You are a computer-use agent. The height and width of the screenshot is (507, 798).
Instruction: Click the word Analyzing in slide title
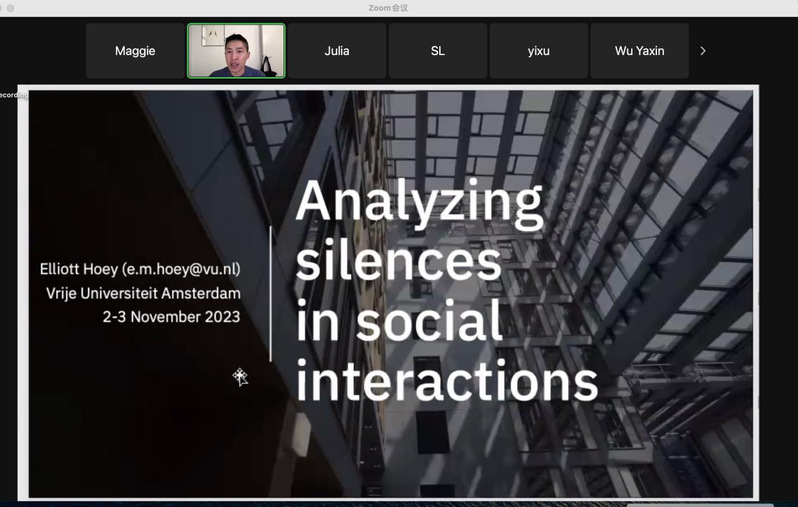[x=419, y=203]
